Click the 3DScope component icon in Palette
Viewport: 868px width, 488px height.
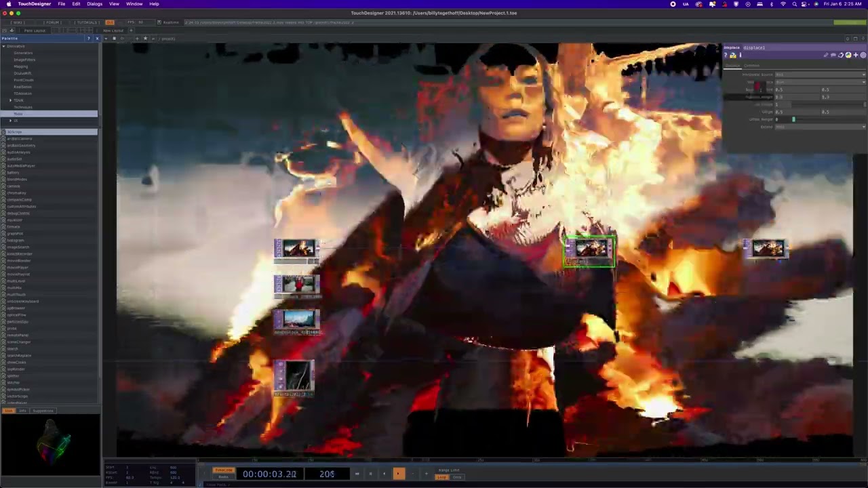point(3,131)
